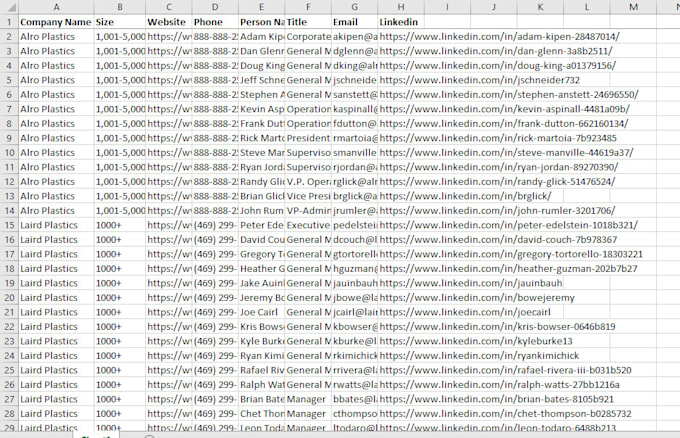Select column M header
This screenshot has width=680, height=438.
point(633,7)
